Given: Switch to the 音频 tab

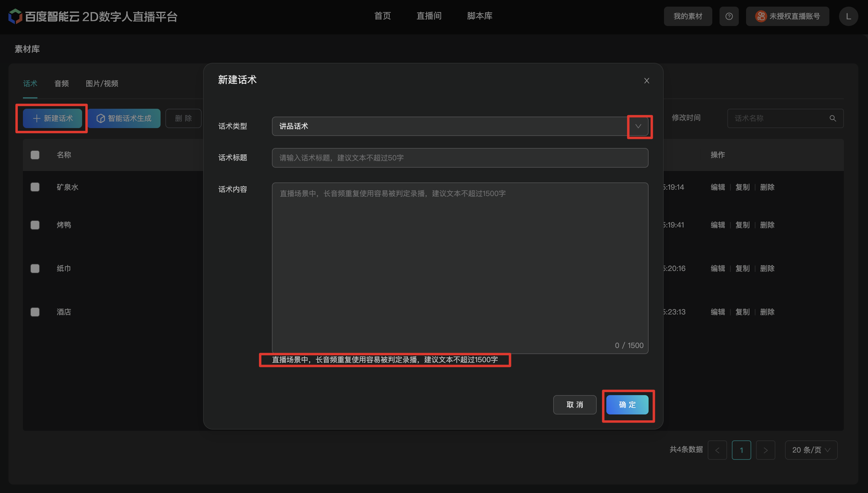Looking at the screenshot, I should click(62, 84).
